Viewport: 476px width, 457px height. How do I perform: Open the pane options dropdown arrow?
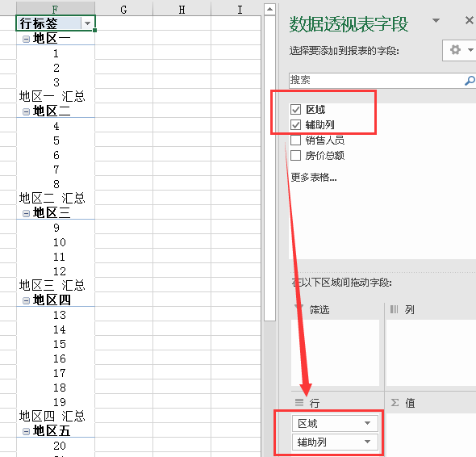coord(436,21)
